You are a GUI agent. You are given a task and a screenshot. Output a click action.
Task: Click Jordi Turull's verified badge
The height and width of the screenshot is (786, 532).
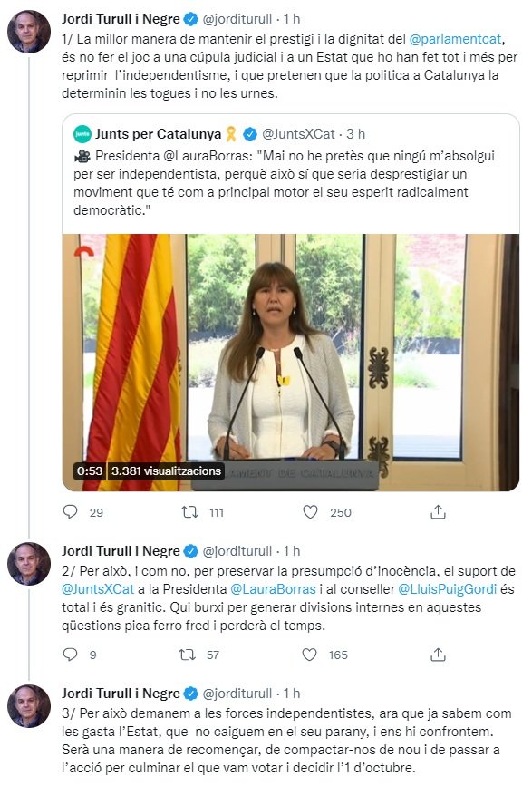pyautogui.click(x=189, y=16)
